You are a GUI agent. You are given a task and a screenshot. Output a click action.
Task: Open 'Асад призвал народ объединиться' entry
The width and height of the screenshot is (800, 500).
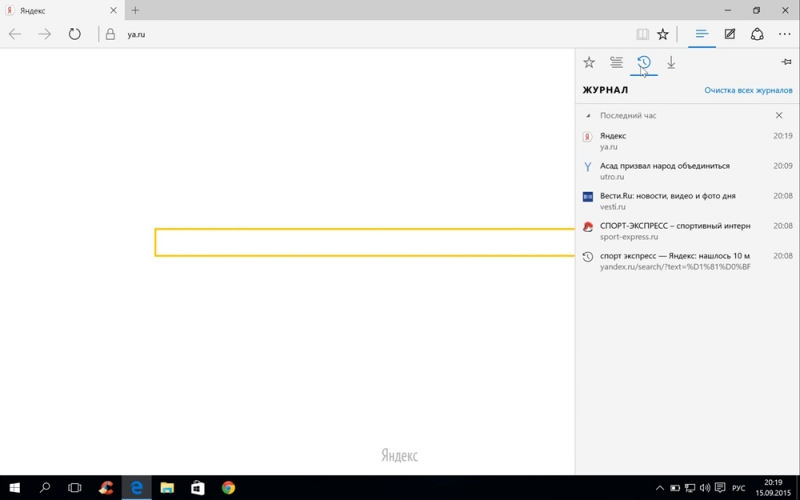click(687, 171)
